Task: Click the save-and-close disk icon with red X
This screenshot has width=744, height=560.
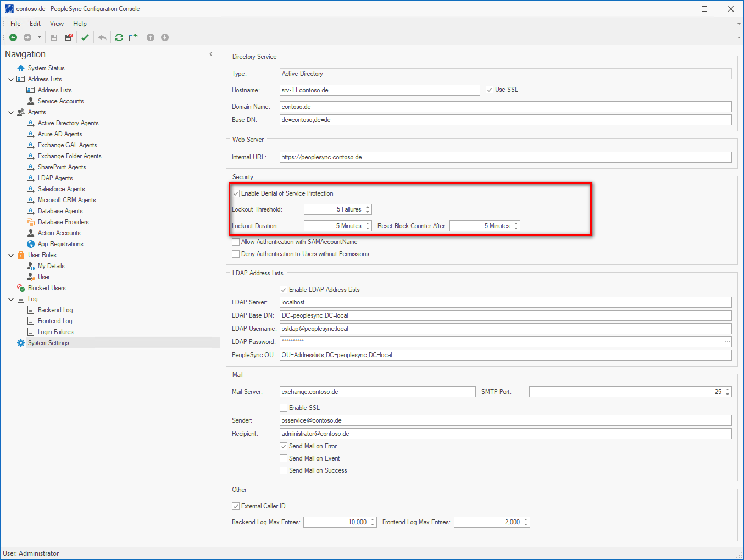Action: tap(68, 37)
